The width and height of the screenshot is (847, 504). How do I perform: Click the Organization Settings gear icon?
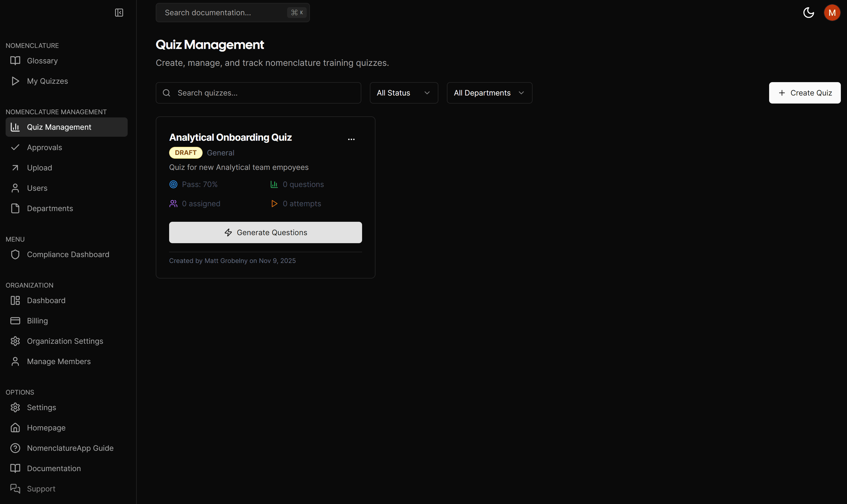[x=15, y=341]
